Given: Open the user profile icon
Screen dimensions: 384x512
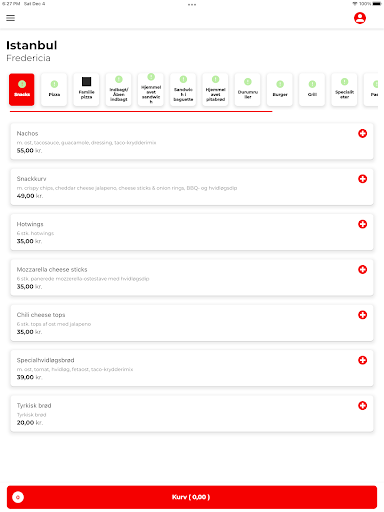Looking at the screenshot, I should [x=360, y=18].
